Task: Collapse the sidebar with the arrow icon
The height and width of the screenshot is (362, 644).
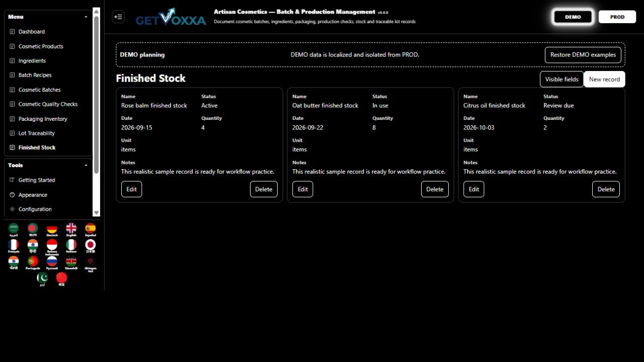Action: coord(118,17)
